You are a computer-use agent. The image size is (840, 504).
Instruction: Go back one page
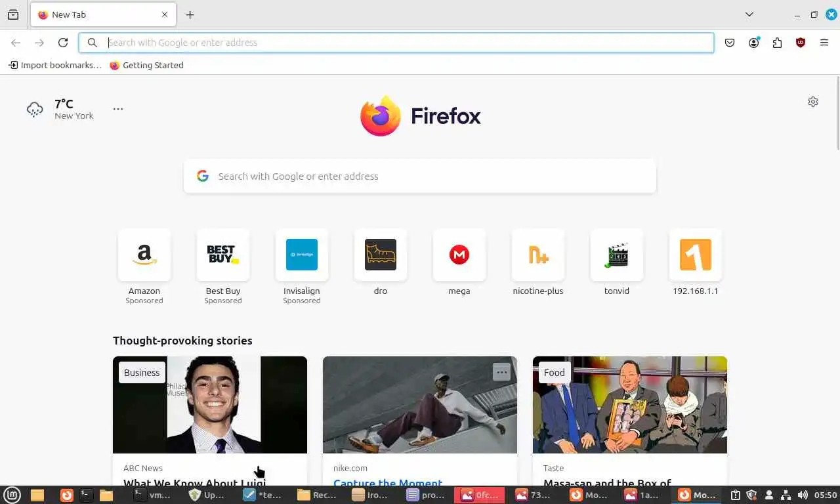tap(16, 43)
